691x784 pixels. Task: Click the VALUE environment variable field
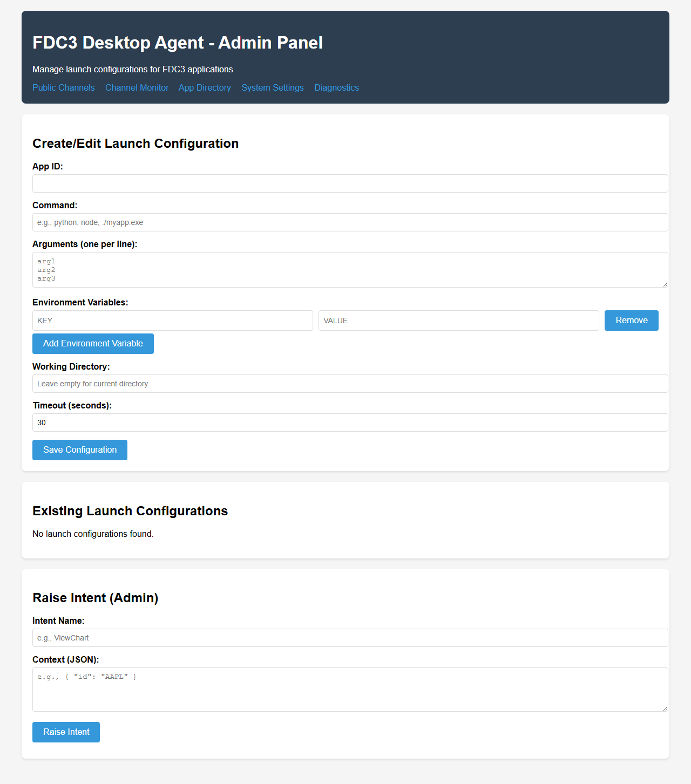458,320
